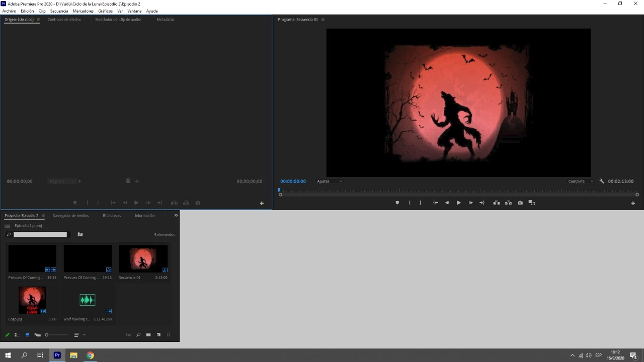Open the Programa: Secuencia 01 panel menu

pos(323,20)
